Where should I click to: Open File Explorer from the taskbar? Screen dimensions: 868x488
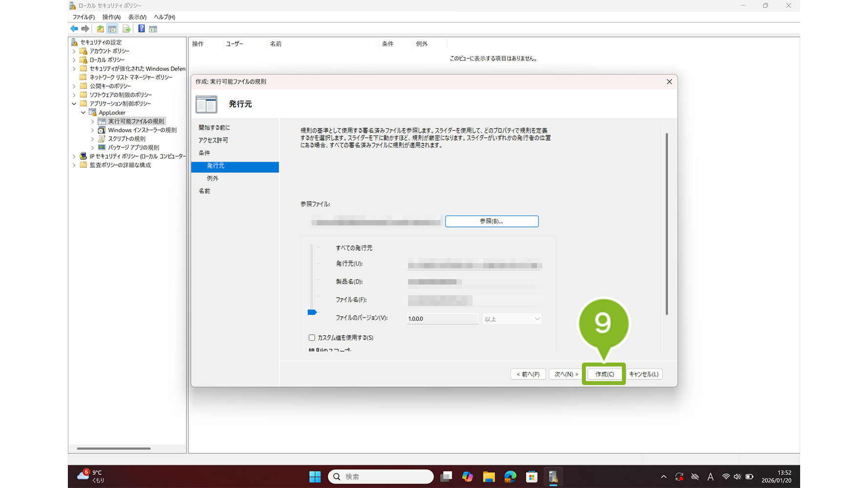pos(489,477)
